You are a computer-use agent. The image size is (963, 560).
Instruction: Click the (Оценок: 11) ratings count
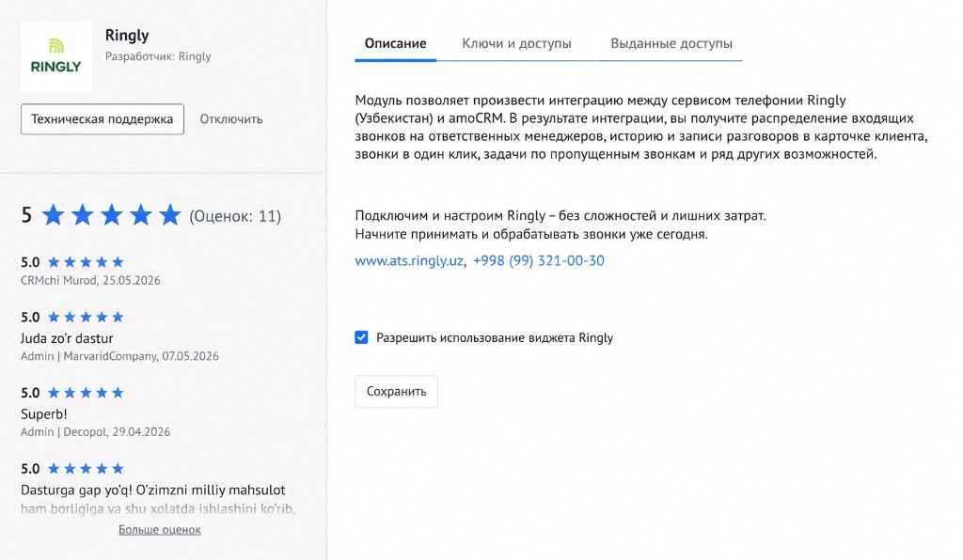[x=235, y=216]
